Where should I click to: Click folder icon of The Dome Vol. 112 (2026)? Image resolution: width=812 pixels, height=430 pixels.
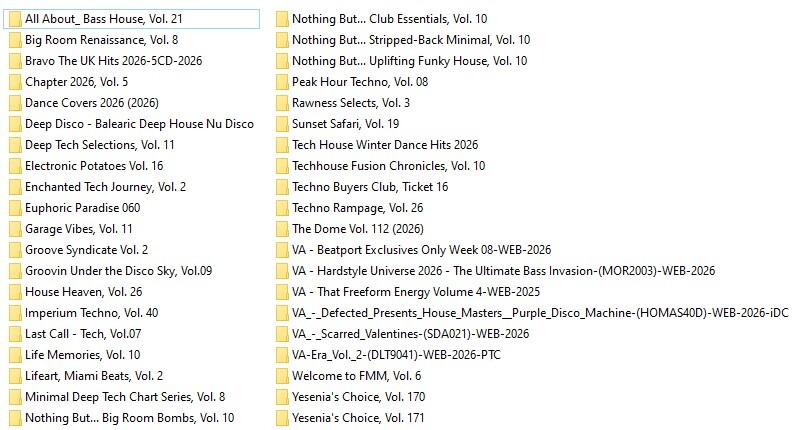pos(282,229)
